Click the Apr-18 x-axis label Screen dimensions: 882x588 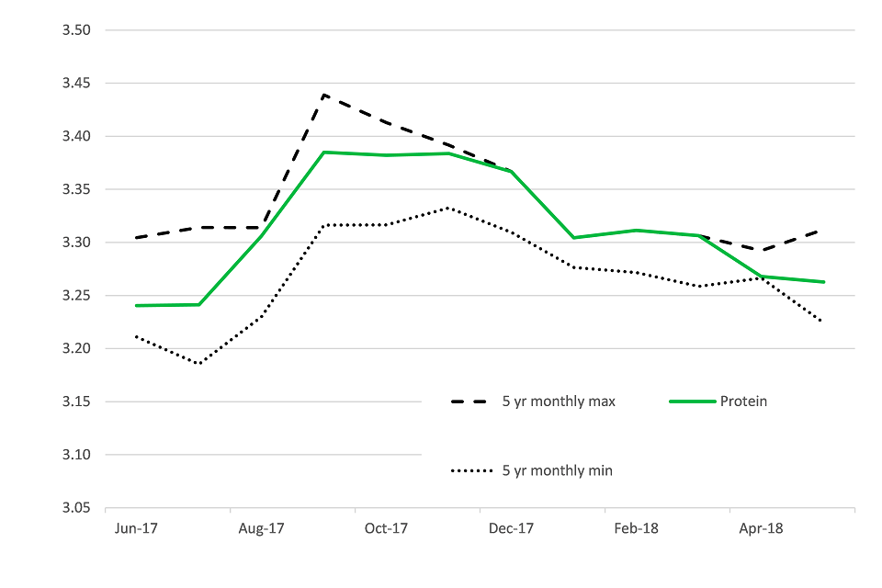[761, 528]
